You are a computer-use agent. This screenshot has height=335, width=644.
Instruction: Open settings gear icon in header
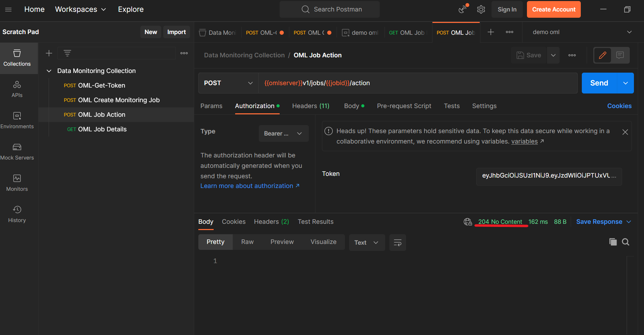click(481, 9)
